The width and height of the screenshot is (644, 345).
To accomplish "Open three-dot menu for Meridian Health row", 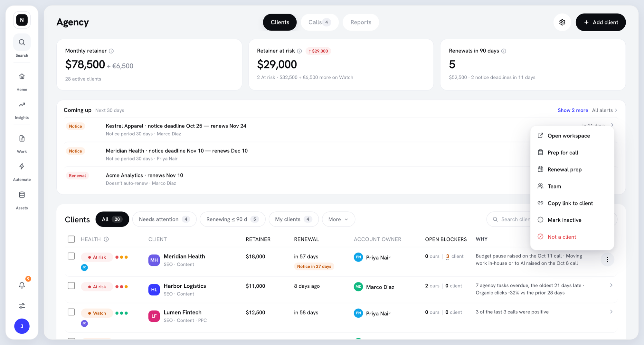I will (607, 259).
